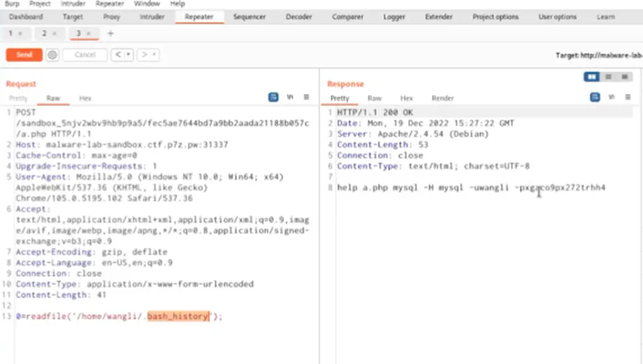Switch to the Comparer tab
The width and height of the screenshot is (643, 364).
tap(348, 17)
